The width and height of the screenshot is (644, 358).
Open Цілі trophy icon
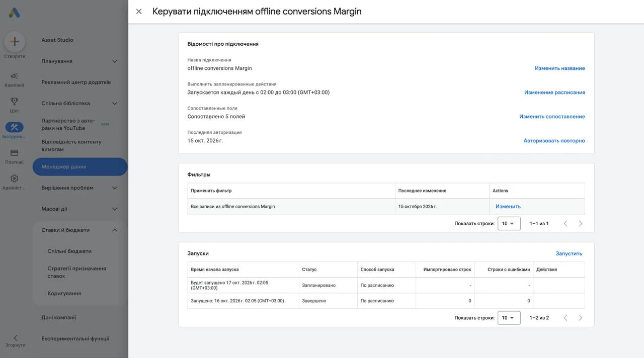14,102
